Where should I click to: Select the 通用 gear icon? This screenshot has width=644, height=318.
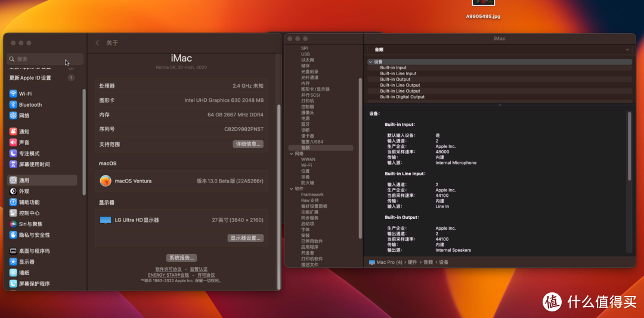[13, 180]
